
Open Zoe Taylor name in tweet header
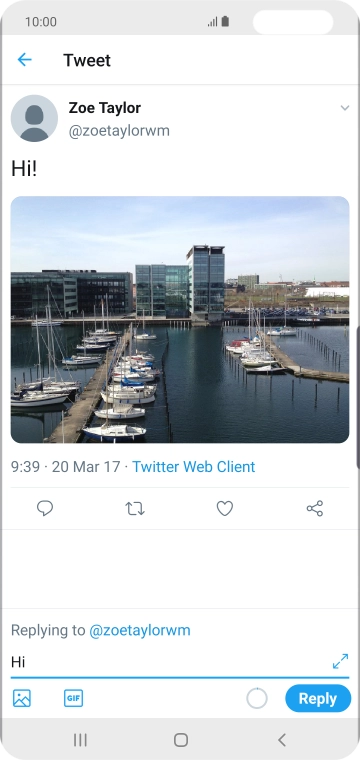(105, 108)
